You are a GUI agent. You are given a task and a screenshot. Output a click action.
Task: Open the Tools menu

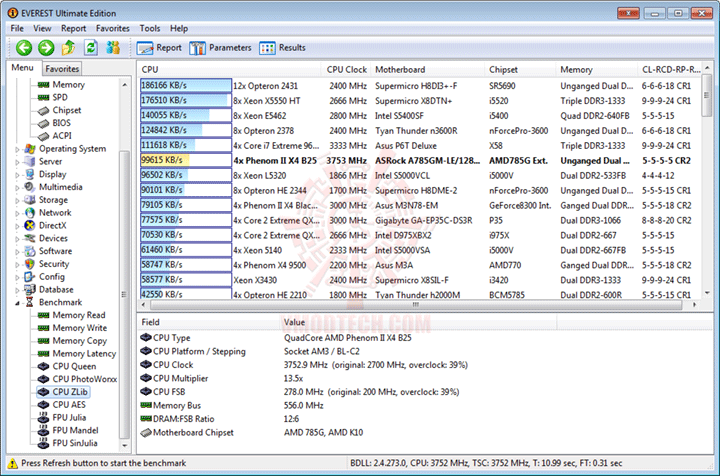tap(150, 28)
